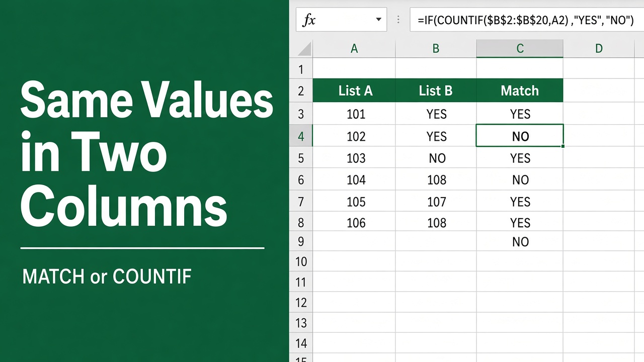The image size is (644, 362).
Task: Click the 'Match' header cell
Action: (x=520, y=91)
